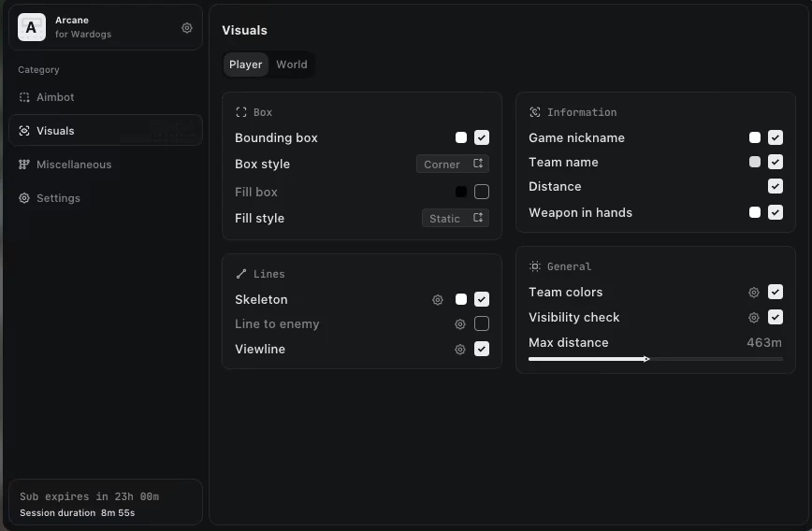Select the Player tab
This screenshot has height=531, width=812.
[x=246, y=65]
